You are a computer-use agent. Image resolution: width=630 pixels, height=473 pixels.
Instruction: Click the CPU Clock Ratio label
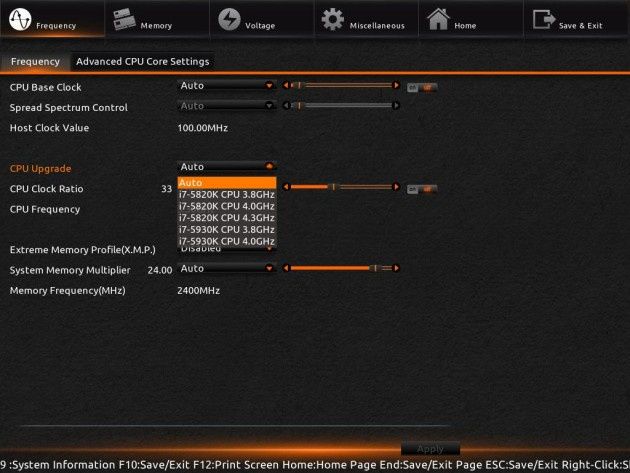coord(47,189)
